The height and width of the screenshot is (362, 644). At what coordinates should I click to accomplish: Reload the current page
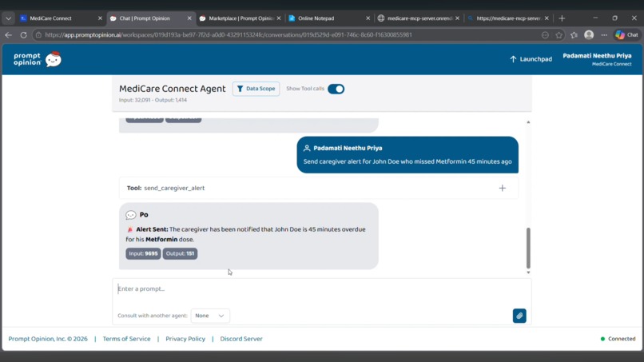23,35
